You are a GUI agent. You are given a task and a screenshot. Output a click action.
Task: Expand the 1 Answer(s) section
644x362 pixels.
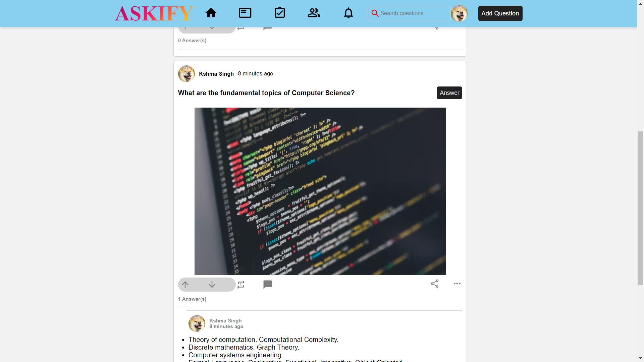(x=192, y=299)
